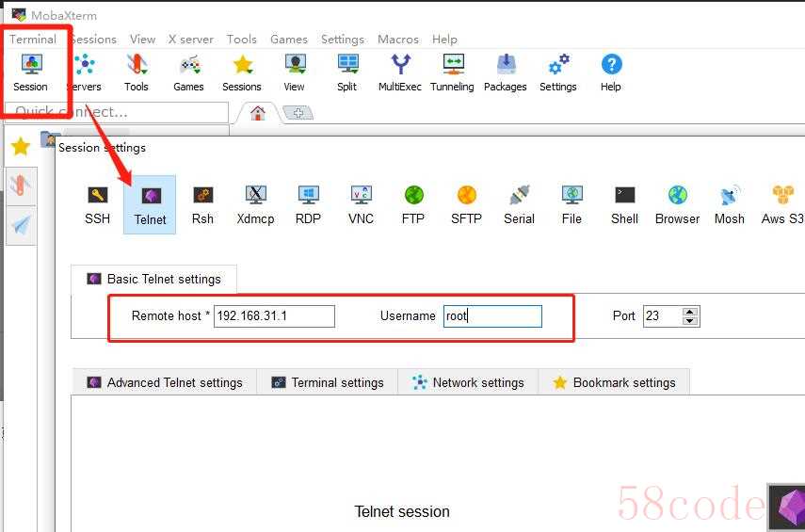Switch to Terminal settings tab
Screen dimensions: 805x532
[x=328, y=382]
